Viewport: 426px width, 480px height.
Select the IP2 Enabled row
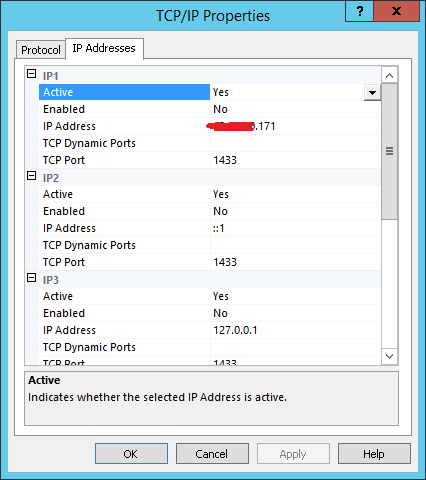(x=210, y=211)
